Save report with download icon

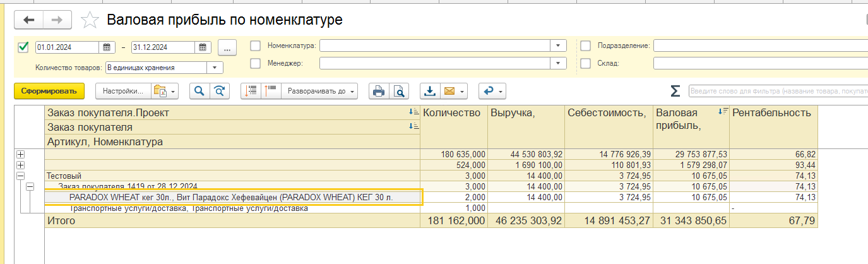[x=430, y=92]
